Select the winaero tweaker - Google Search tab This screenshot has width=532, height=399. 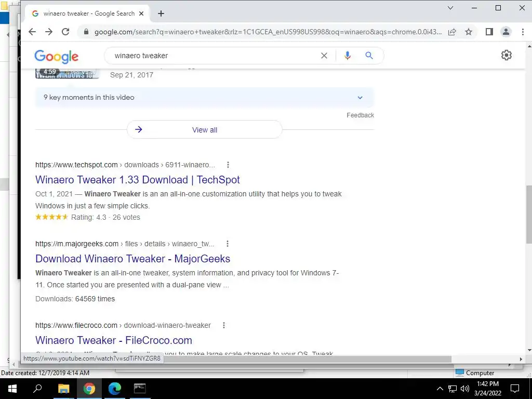pyautogui.click(x=87, y=14)
